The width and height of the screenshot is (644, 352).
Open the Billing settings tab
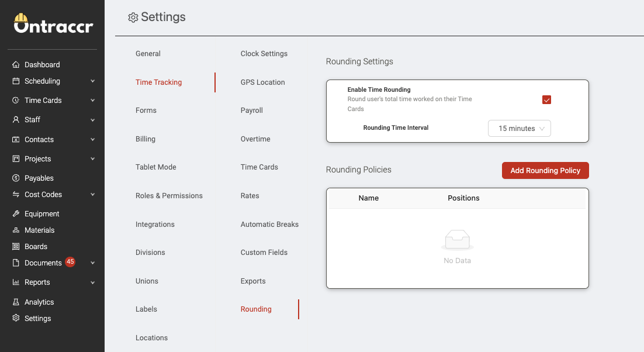[146, 139]
